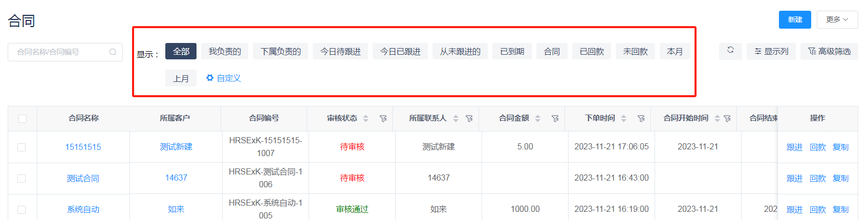
Task: Open filter for 审核状态 column
Action: [x=383, y=119]
